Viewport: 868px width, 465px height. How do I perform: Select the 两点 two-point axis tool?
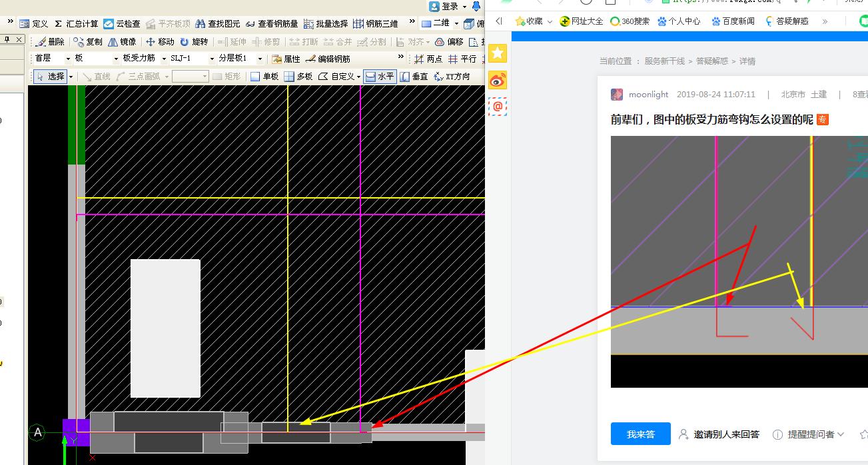(428, 59)
